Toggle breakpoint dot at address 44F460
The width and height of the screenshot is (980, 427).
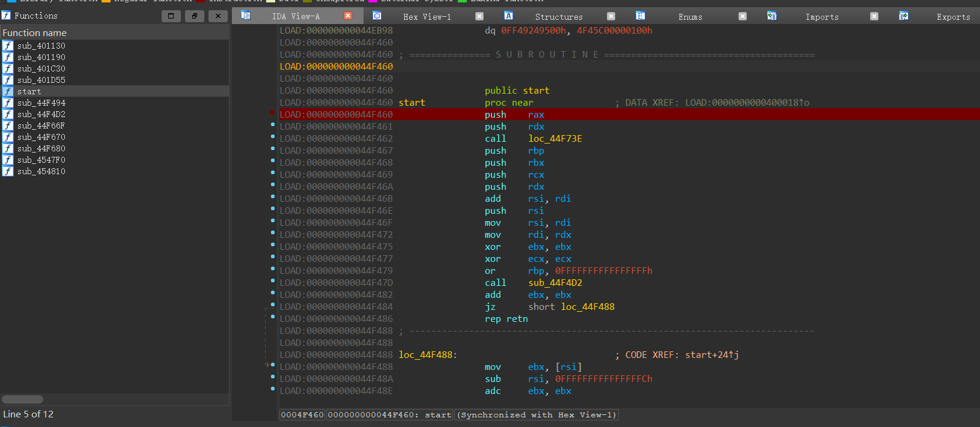click(273, 113)
